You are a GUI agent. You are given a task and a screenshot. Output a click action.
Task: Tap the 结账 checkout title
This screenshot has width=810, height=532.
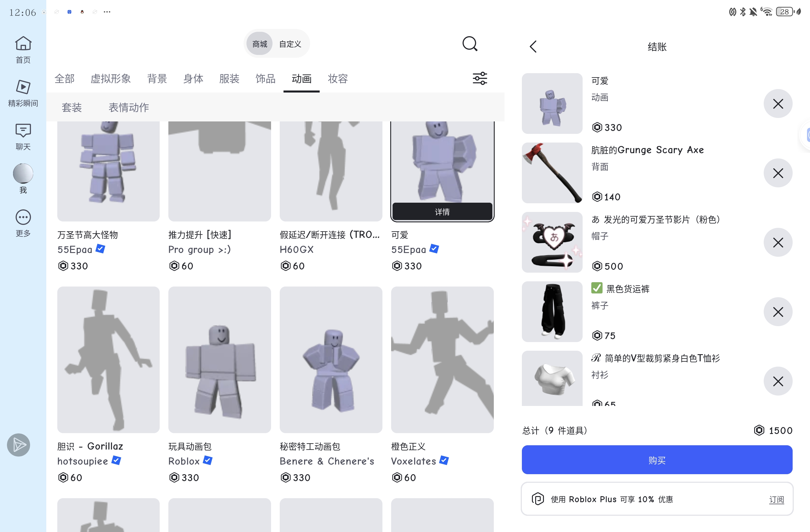pos(657,47)
